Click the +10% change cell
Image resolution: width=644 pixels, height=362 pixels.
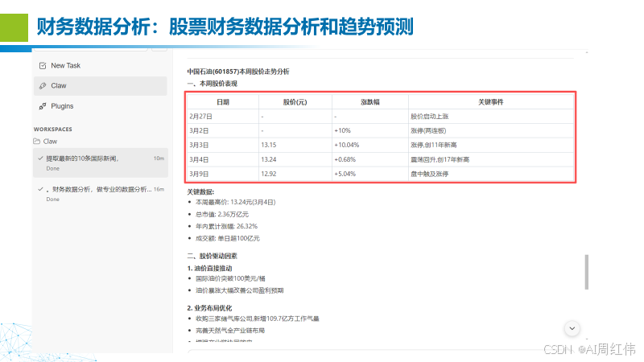click(370, 131)
